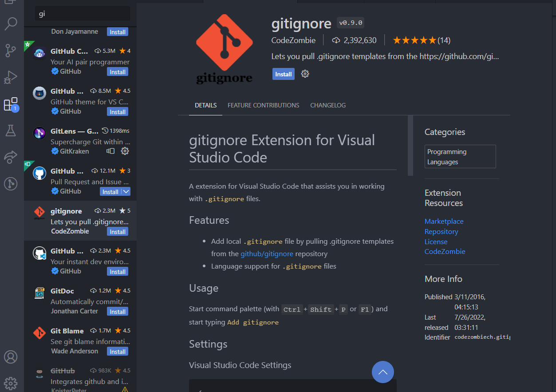The height and width of the screenshot is (392, 556).
Task: Select the GitHub Copilot extension icon
Action: pos(39,53)
